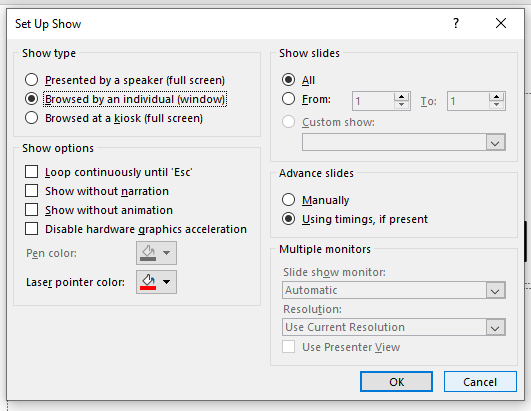The height and width of the screenshot is (411, 531).
Task: Select the From slide range radio button
Action: coord(288,99)
